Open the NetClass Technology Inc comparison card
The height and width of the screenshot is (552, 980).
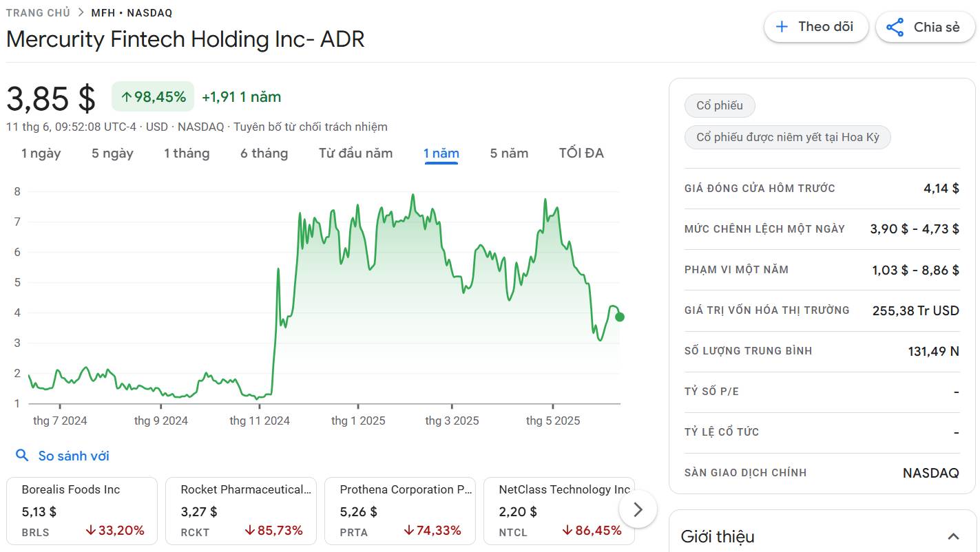pos(559,511)
